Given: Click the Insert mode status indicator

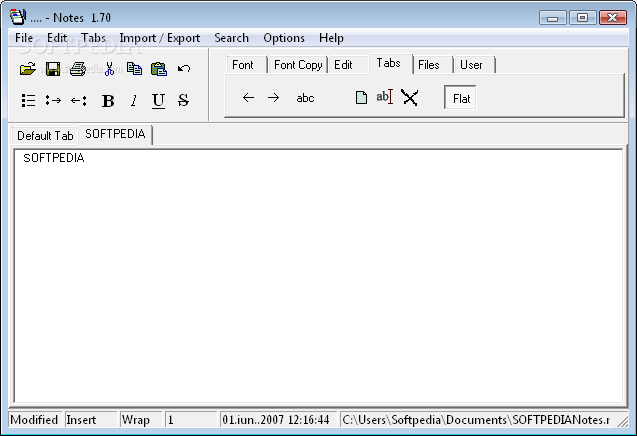Looking at the screenshot, I should (91, 420).
